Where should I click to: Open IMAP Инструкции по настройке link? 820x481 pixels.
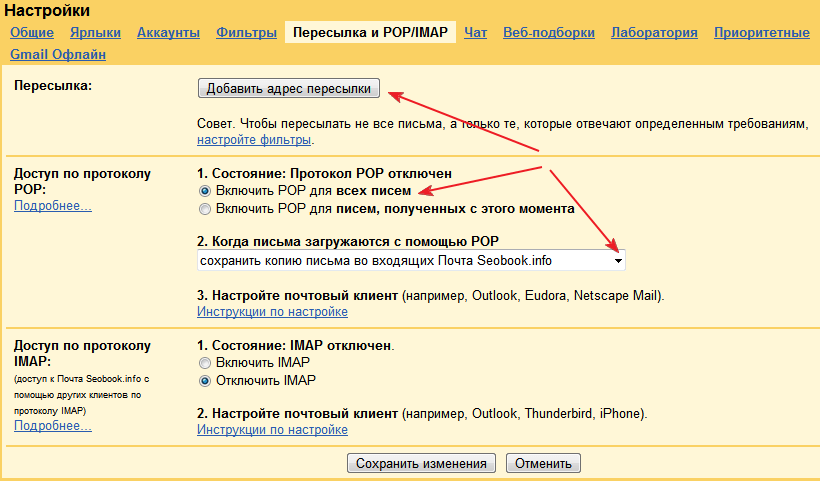[x=272, y=430]
